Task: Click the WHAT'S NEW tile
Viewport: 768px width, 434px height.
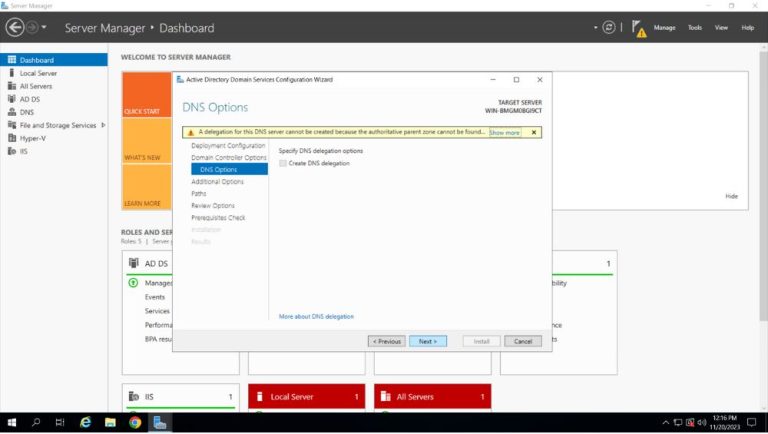Action: coord(146,141)
